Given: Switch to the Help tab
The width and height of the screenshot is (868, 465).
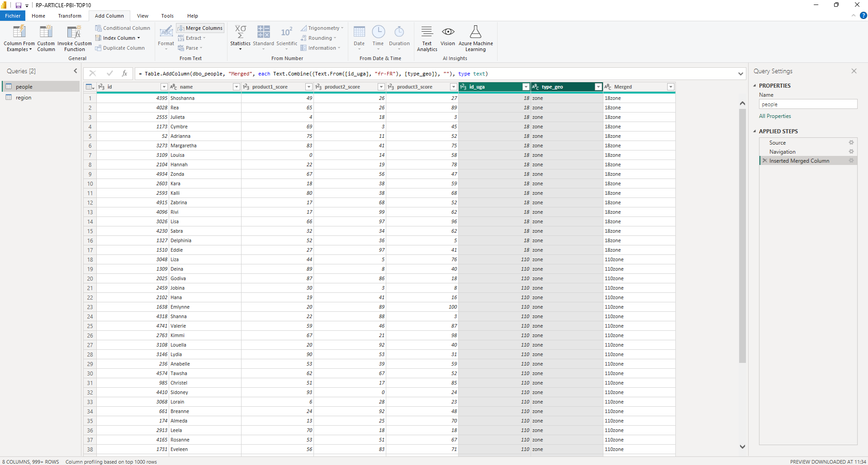Looking at the screenshot, I should point(193,16).
